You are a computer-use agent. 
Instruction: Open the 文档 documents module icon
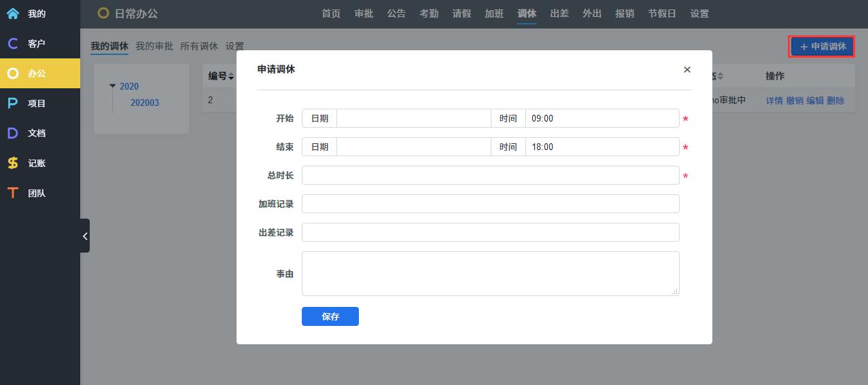pyautogui.click(x=13, y=133)
